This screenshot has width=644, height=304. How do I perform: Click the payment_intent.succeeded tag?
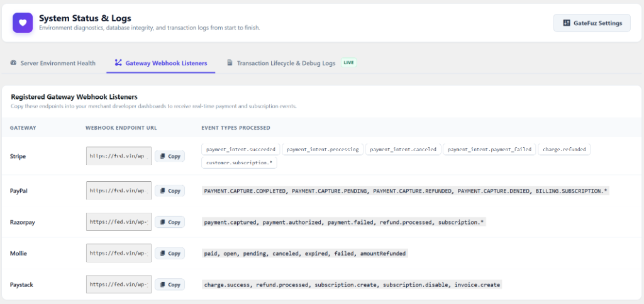[241, 150]
